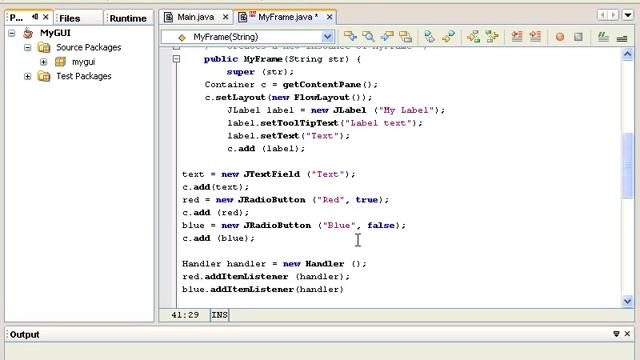Click the 'red = new JRadioButton' line
Viewport: 640px width, 360px height.
tap(286, 200)
